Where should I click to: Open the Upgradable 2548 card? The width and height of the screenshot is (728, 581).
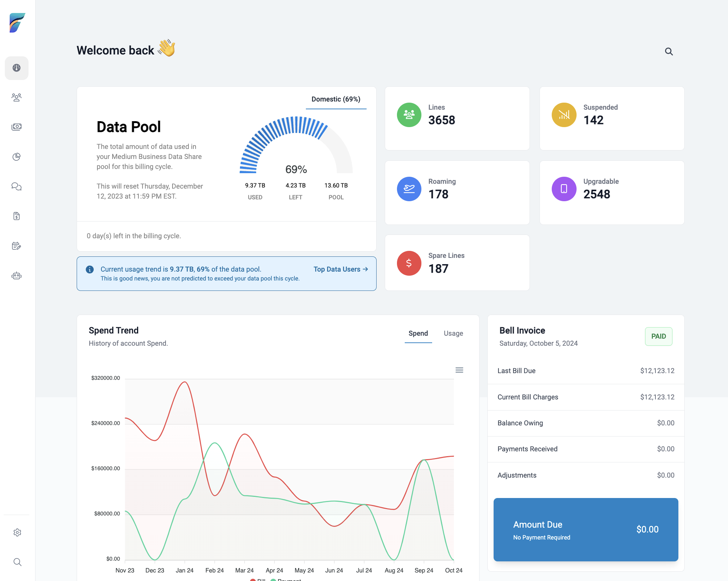tap(612, 192)
